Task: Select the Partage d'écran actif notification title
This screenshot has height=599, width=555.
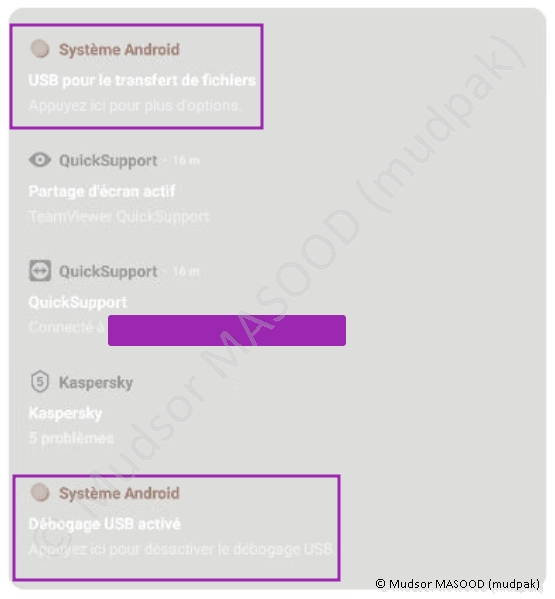Action: coord(102,191)
